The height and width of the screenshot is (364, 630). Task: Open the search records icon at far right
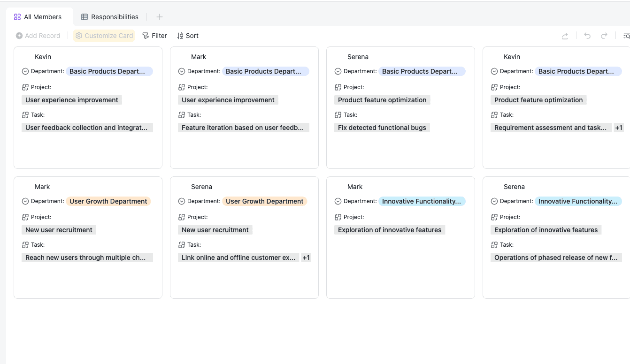coord(626,36)
